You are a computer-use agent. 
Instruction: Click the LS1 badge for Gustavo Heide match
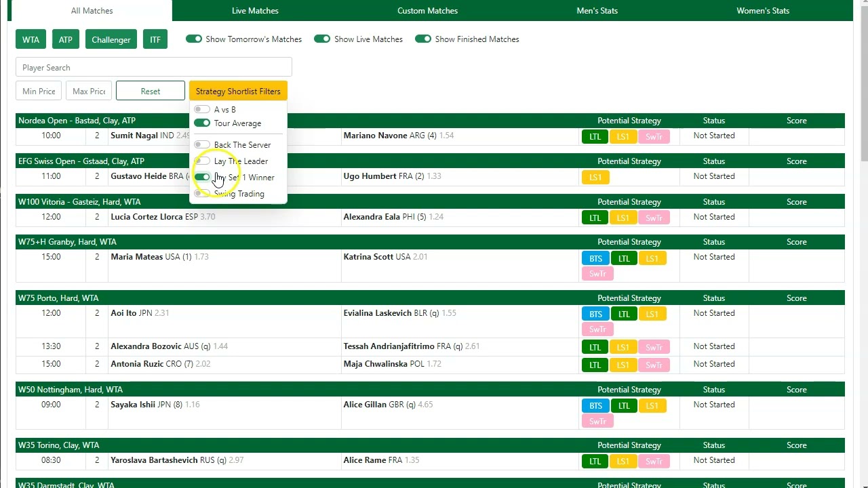[x=595, y=177]
